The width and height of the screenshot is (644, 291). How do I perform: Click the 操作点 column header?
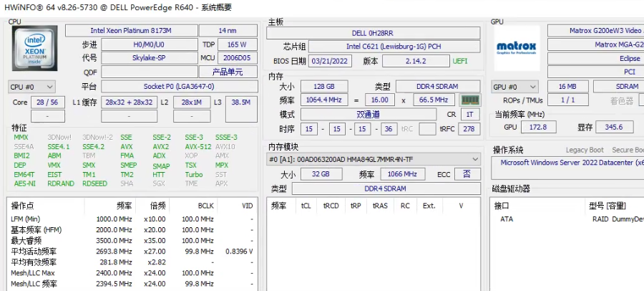[46, 206]
